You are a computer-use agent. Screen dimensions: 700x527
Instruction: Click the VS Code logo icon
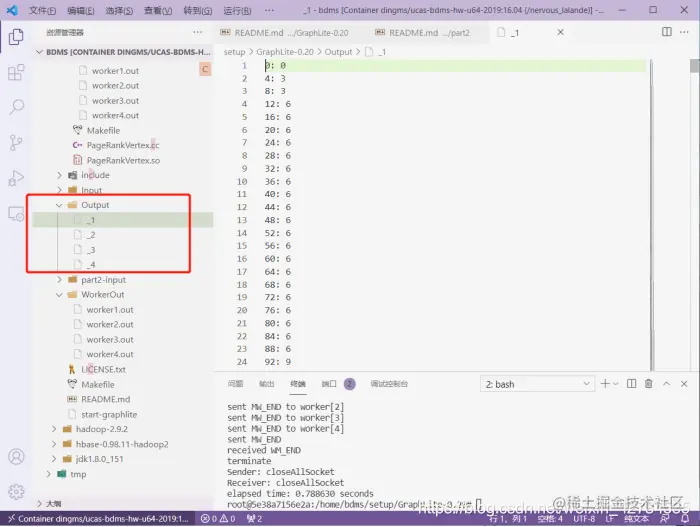[12, 10]
